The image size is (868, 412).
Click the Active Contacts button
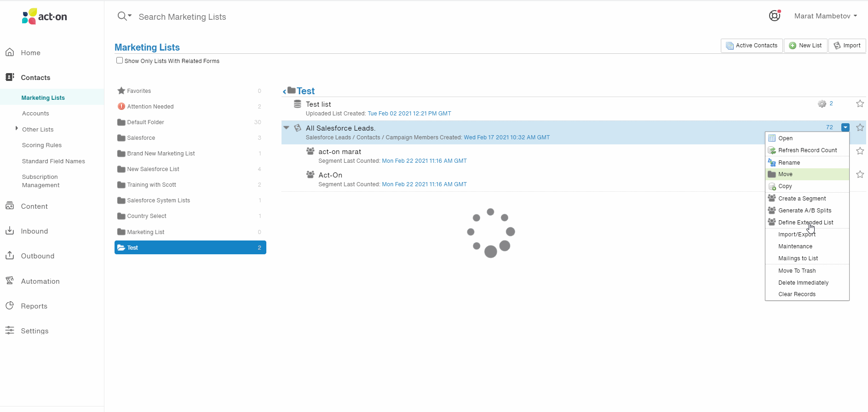[752, 46]
